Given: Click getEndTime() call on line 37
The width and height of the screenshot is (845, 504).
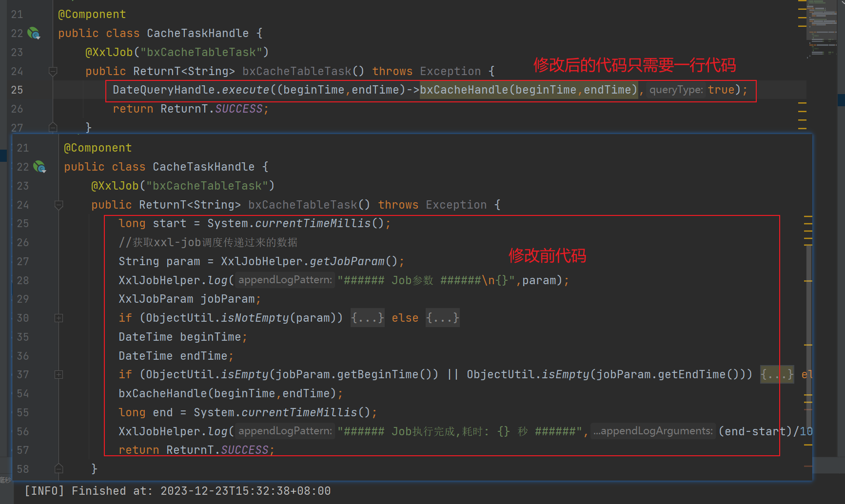Looking at the screenshot, I should [x=699, y=374].
